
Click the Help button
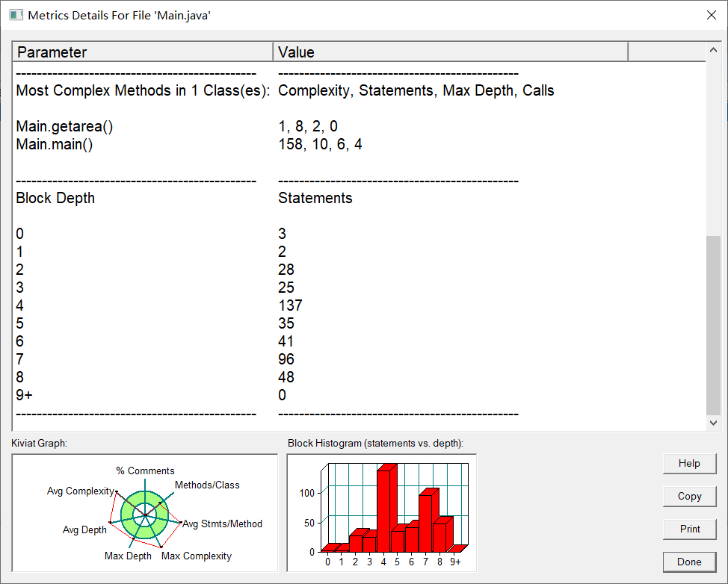[x=689, y=464]
